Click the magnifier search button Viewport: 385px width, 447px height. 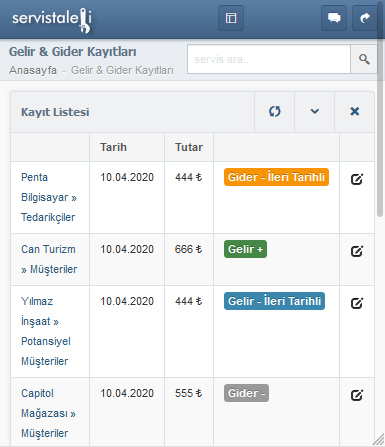point(364,59)
